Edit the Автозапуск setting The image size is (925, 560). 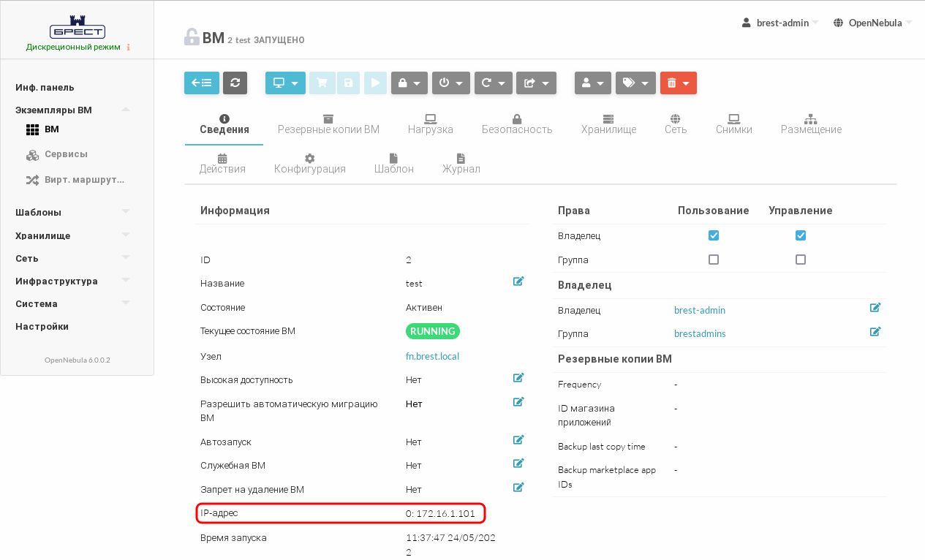[x=518, y=440]
